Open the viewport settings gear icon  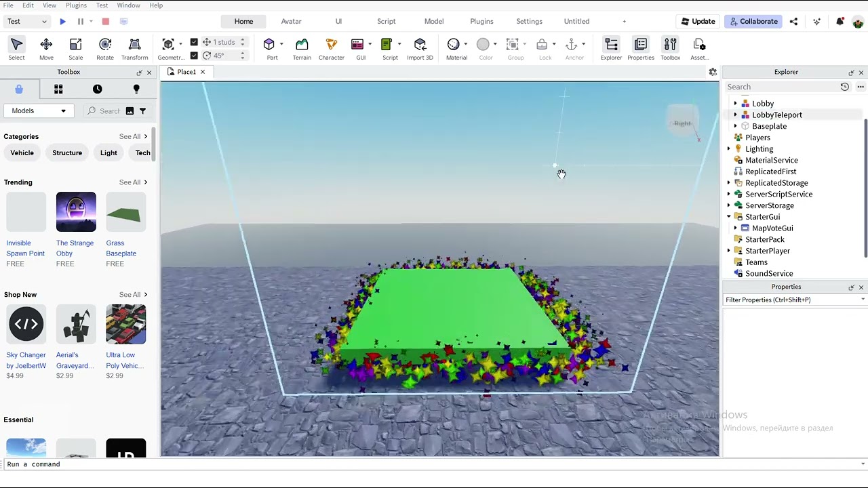713,72
